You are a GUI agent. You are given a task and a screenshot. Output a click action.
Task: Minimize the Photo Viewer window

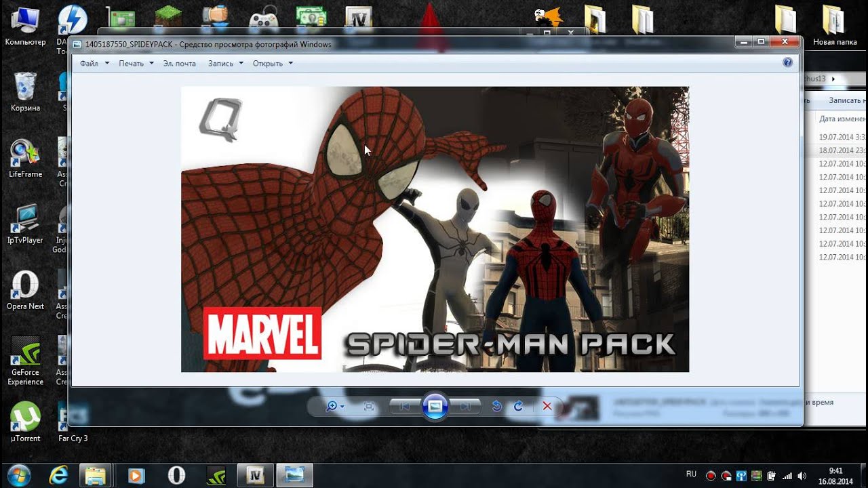pyautogui.click(x=745, y=42)
